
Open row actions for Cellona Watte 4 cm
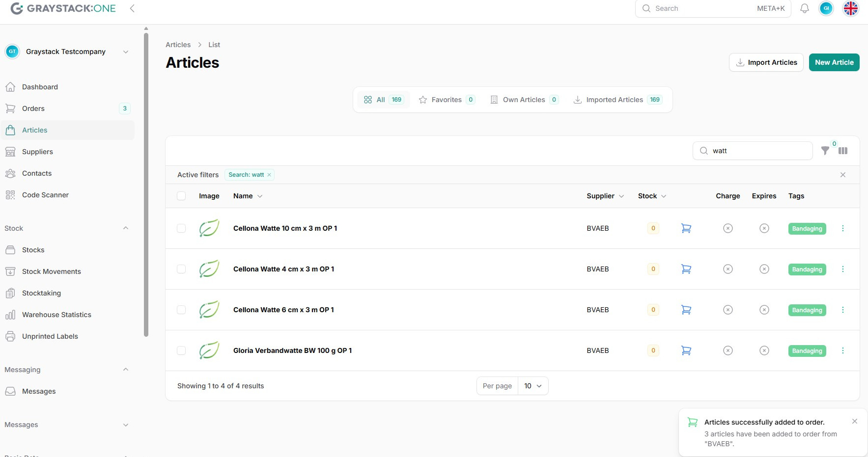pos(842,269)
